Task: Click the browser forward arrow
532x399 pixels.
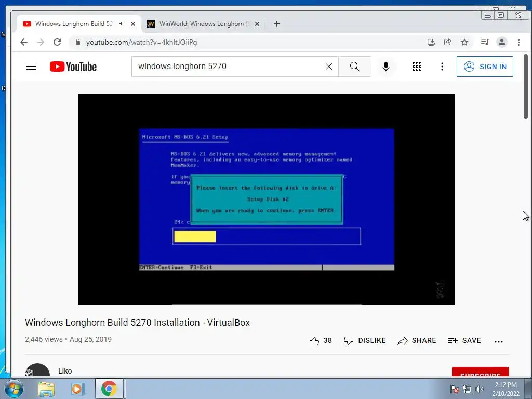Action: pyautogui.click(x=41, y=42)
